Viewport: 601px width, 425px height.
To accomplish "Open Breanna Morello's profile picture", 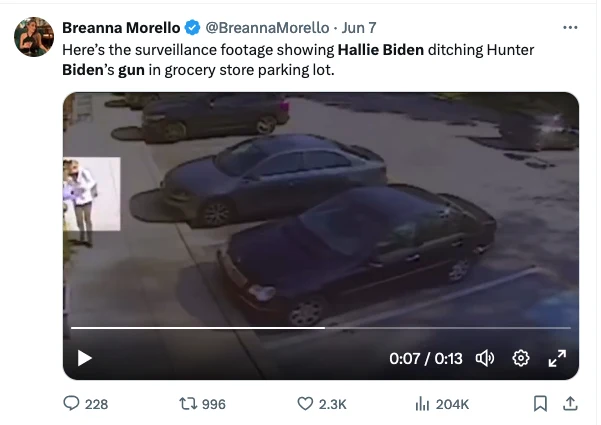I will (x=34, y=37).
